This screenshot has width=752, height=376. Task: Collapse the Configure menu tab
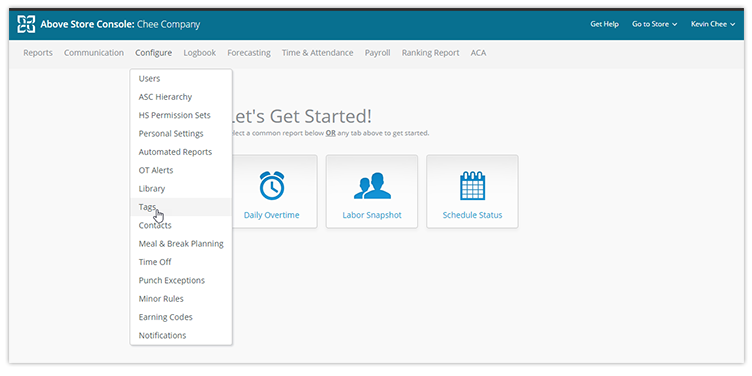click(153, 53)
